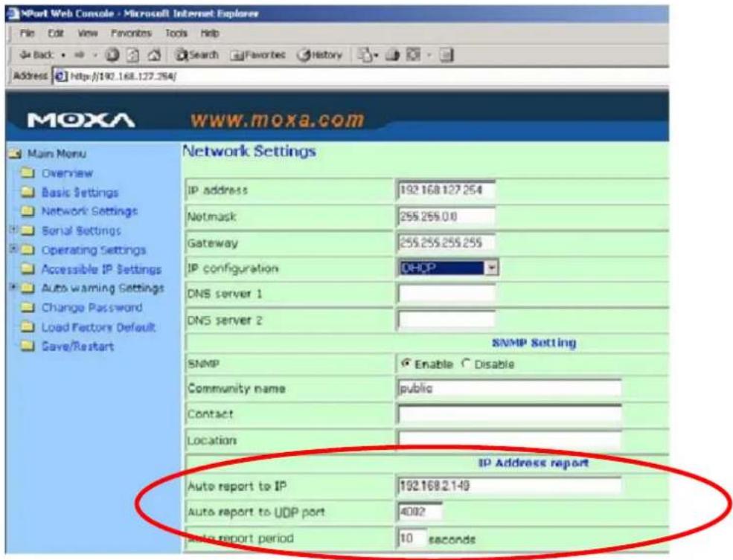
Task: Click the Network Settings page heading
Action: (249, 151)
